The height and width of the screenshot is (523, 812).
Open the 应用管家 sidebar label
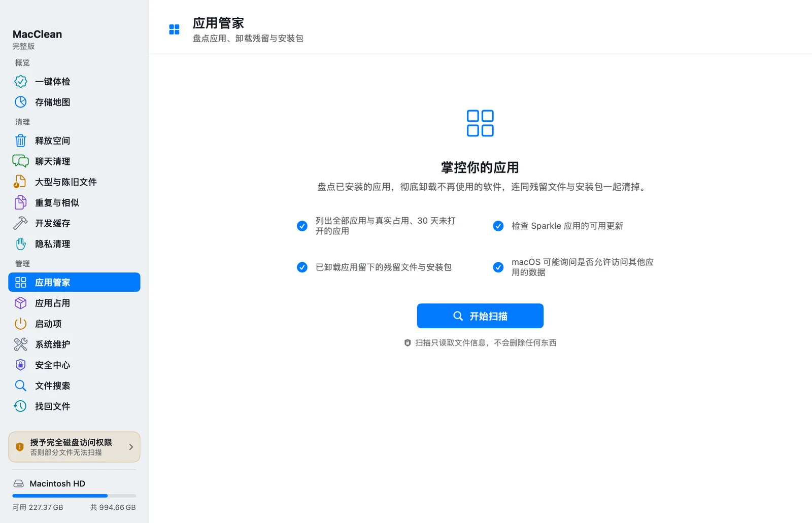pos(52,283)
